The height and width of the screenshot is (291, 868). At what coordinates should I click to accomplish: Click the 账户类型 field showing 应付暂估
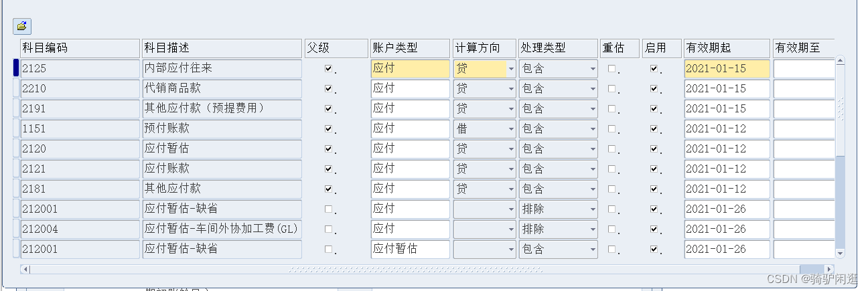coord(410,249)
